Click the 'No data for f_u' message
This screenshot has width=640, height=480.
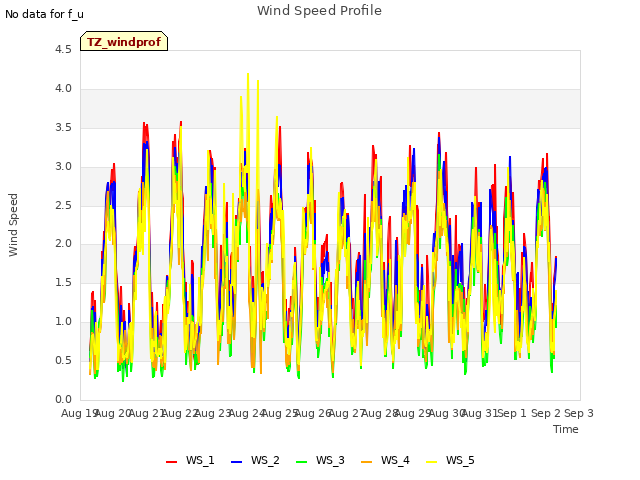pyautogui.click(x=44, y=14)
